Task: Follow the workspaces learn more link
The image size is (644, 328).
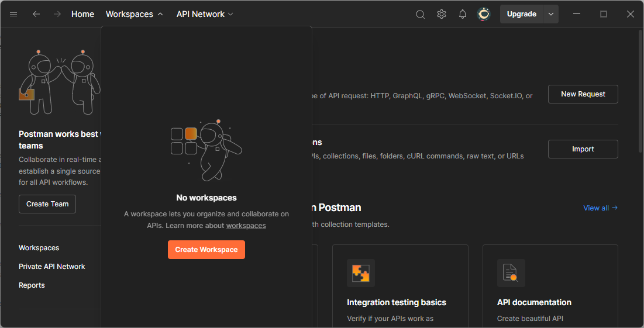Action: click(246, 226)
